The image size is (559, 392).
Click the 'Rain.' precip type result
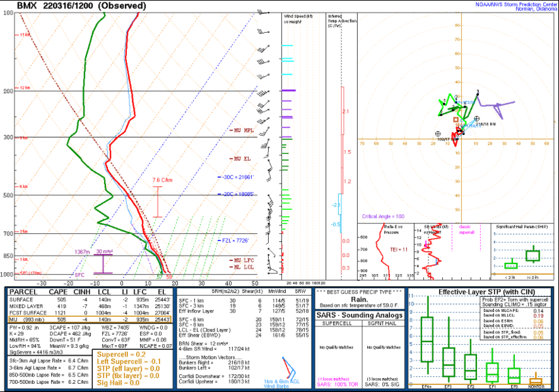pyautogui.click(x=360, y=299)
